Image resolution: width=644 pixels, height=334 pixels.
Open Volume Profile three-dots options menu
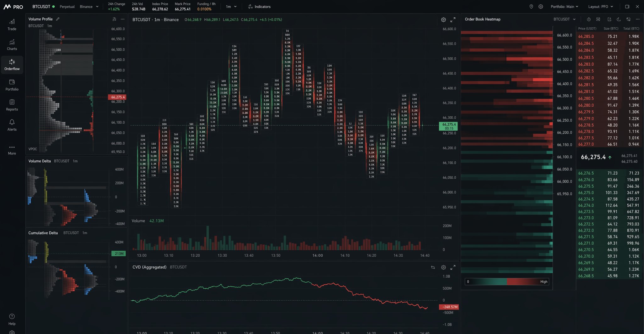(123, 19)
